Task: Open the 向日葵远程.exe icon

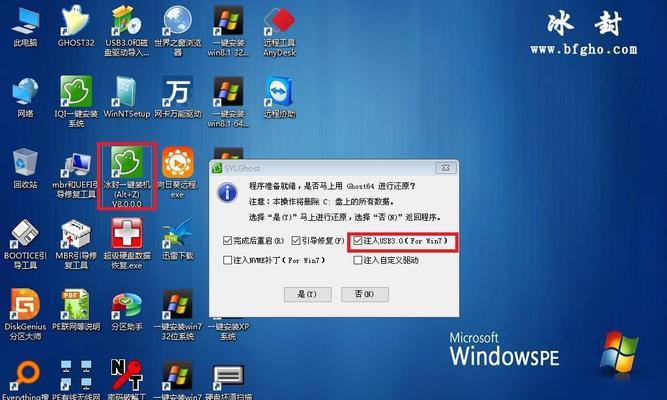Action: click(x=178, y=173)
